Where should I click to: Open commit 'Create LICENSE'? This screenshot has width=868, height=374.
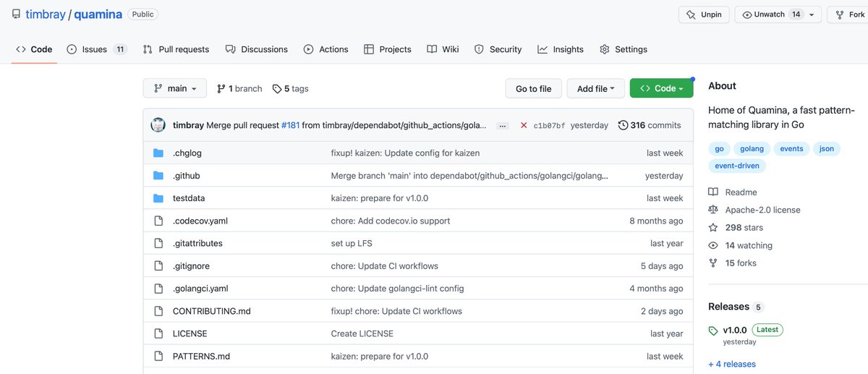[x=362, y=333]
